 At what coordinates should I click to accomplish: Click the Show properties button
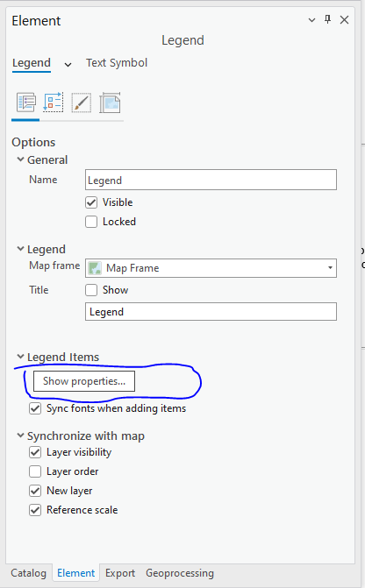(84, 381)
